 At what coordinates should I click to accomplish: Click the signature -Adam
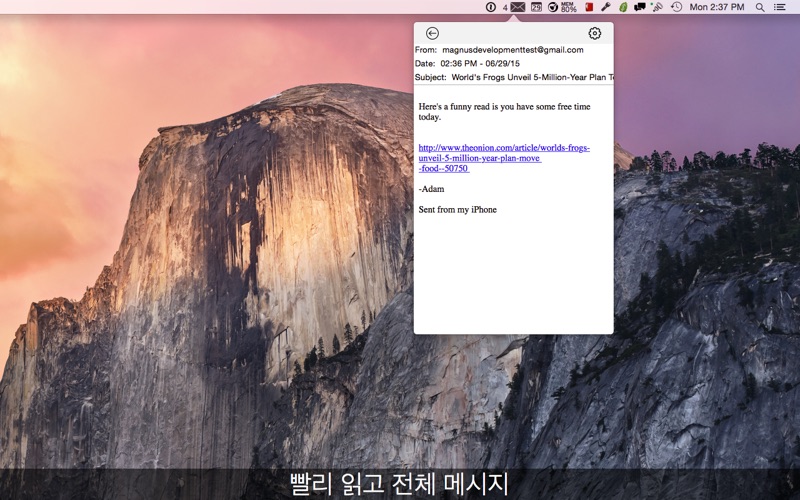[431, 189]
